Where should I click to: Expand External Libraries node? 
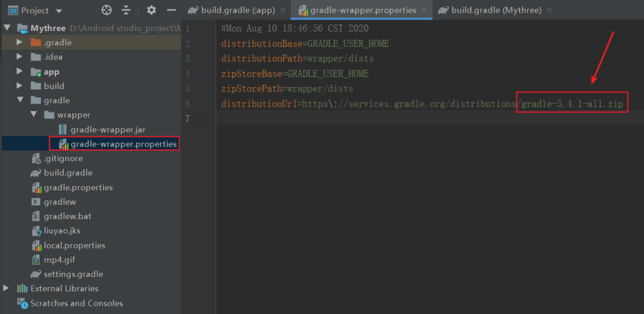6,288
